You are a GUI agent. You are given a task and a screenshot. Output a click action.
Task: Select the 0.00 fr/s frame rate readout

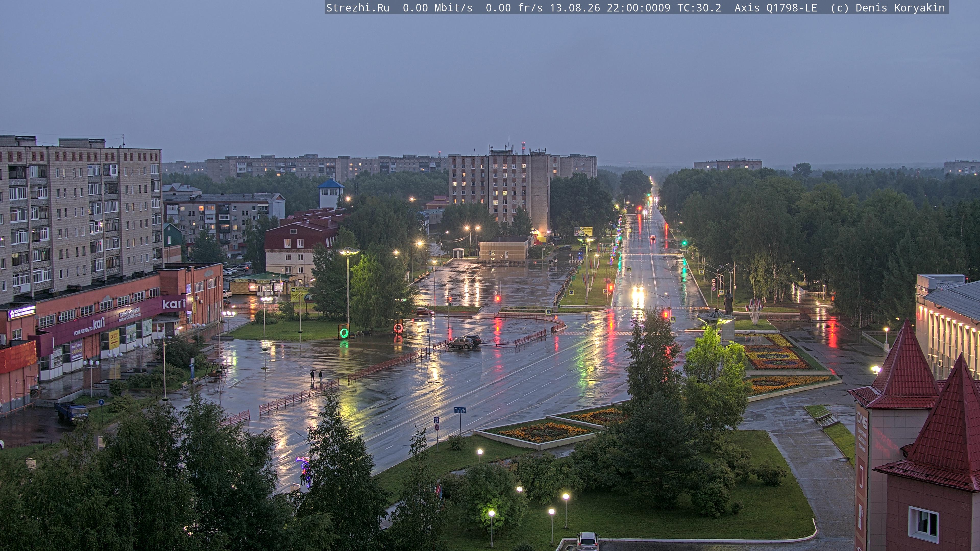coord(514,8)
